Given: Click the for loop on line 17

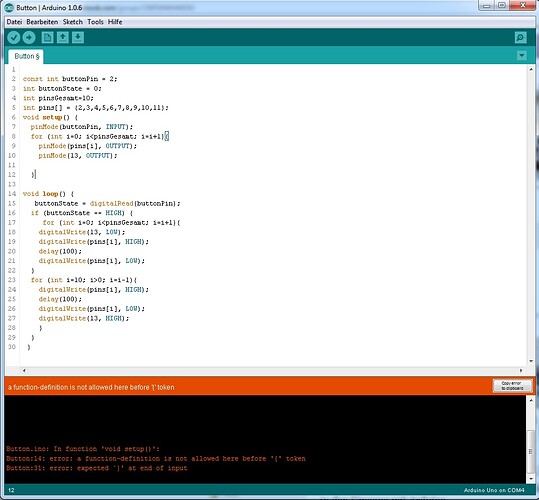Looking at the screenshot, I should coord(111,223).
